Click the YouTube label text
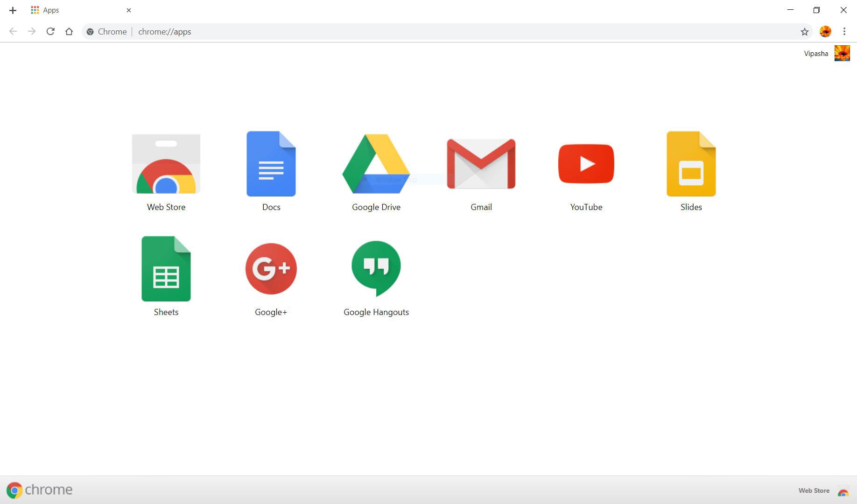Image resolution: width=857 pixels, height=504 pixels. click(586, 207)
